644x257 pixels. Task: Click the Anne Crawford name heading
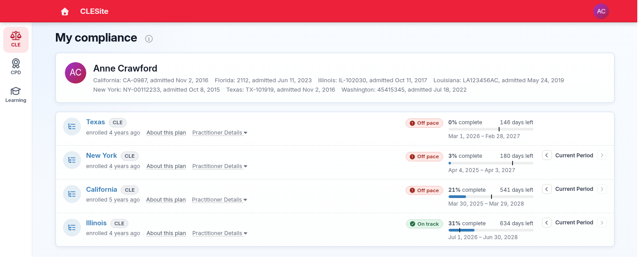[x=125, y=68]
